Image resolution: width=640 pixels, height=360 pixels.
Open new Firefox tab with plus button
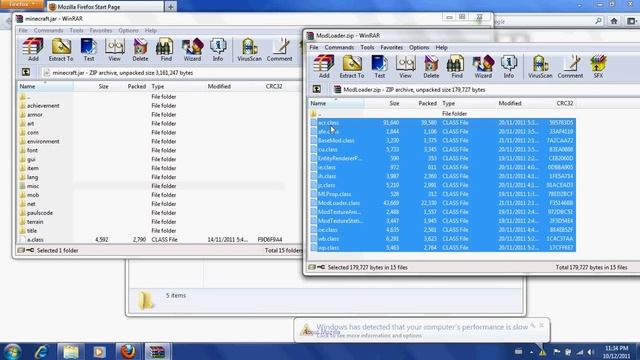click(x=171, y=7)
